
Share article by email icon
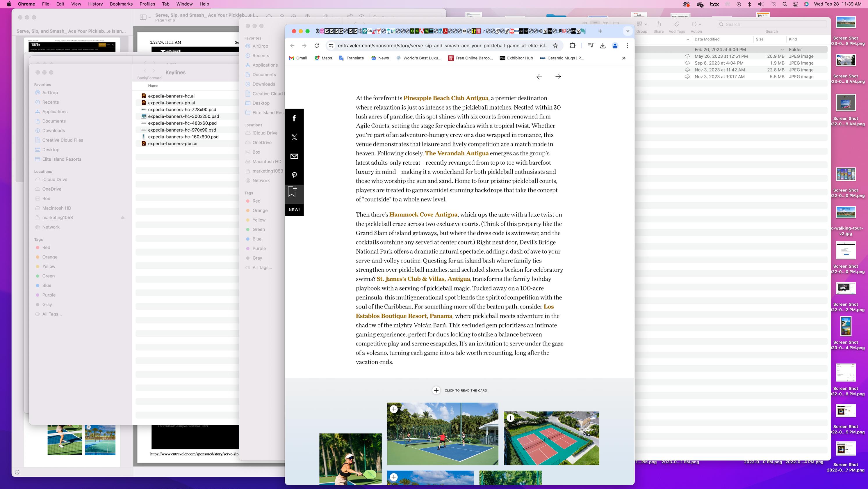click(x=294, y=156)
